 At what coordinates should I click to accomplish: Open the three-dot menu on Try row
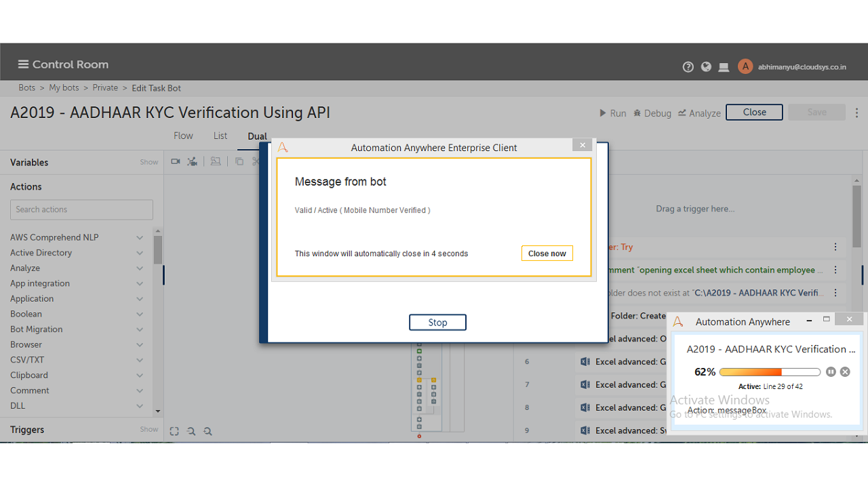coord(835,247)
